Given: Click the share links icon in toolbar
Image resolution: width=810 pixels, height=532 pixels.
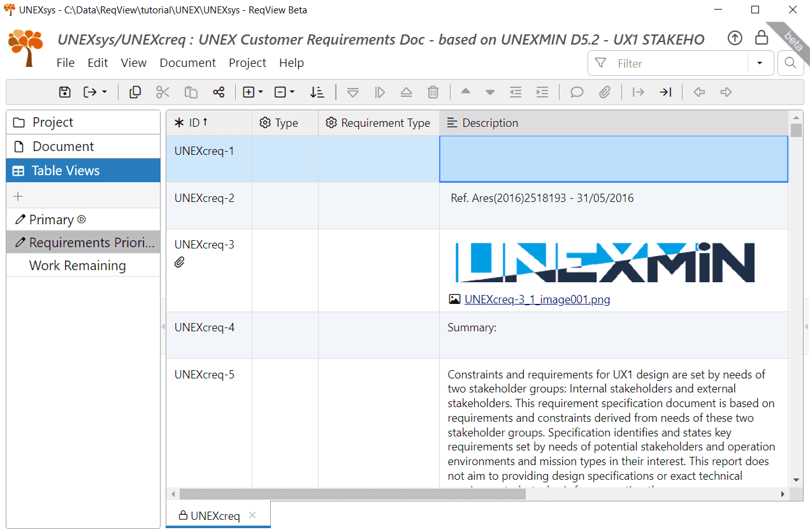Looking at the screenshot, I should tap(219, 92).
